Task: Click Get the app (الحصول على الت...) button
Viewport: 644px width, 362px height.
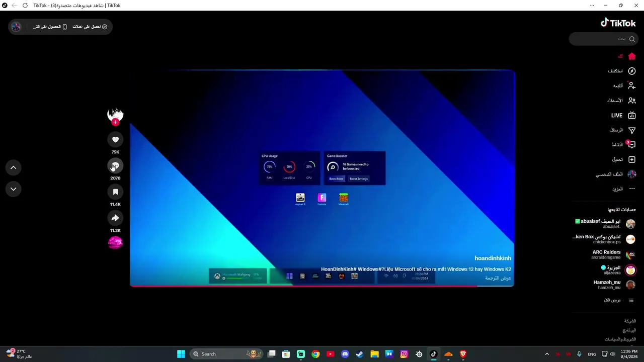Action: (50, 27)
